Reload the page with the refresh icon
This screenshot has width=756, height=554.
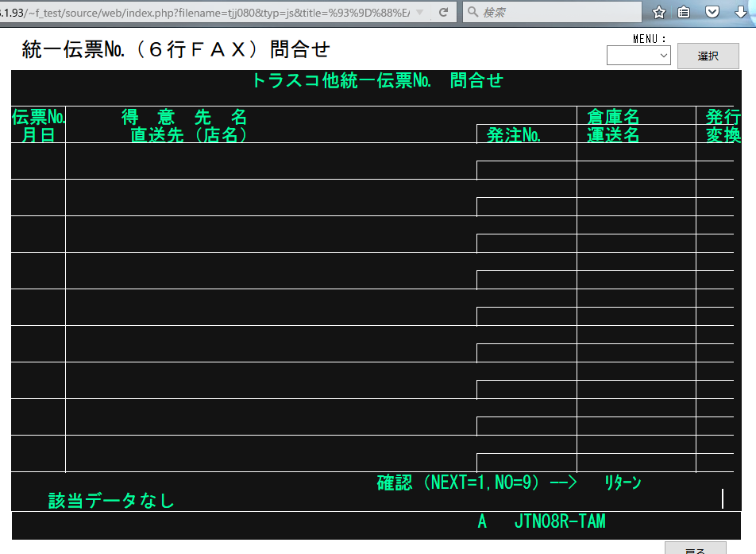point(443,13)
